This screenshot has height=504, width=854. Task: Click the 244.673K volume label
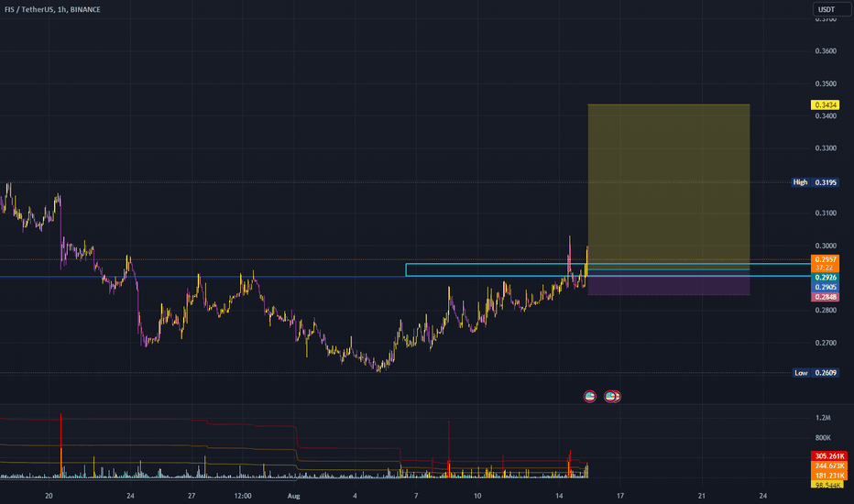coord(829,466)
